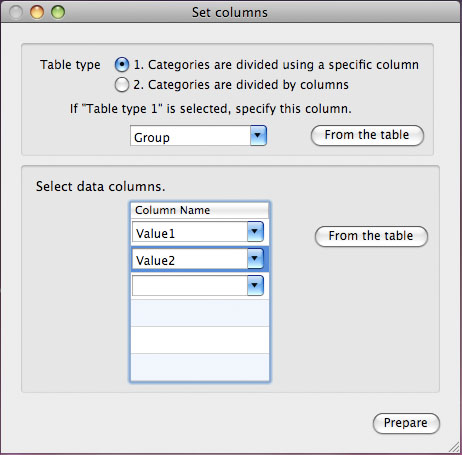Click the empty third row combo field

click(x=190, y=286)
